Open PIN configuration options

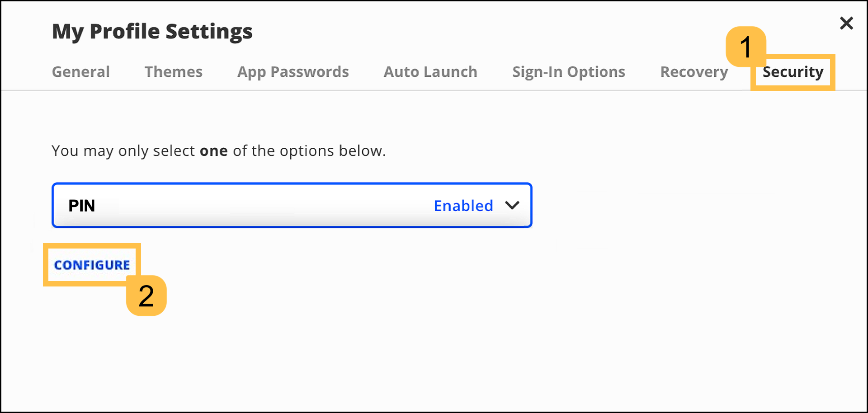(x=92, y=265)
